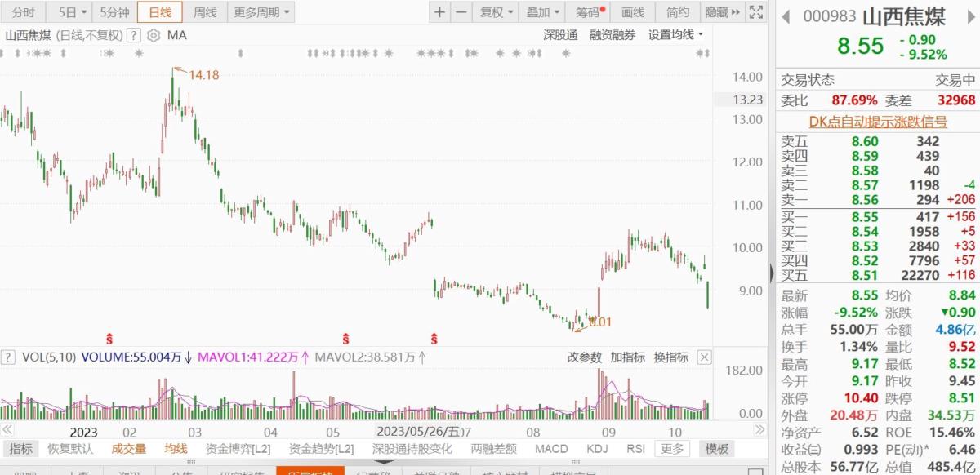
Task: Enter fullscreen chart mode icon
Action: pyautogui.click(x=757, y=12)
